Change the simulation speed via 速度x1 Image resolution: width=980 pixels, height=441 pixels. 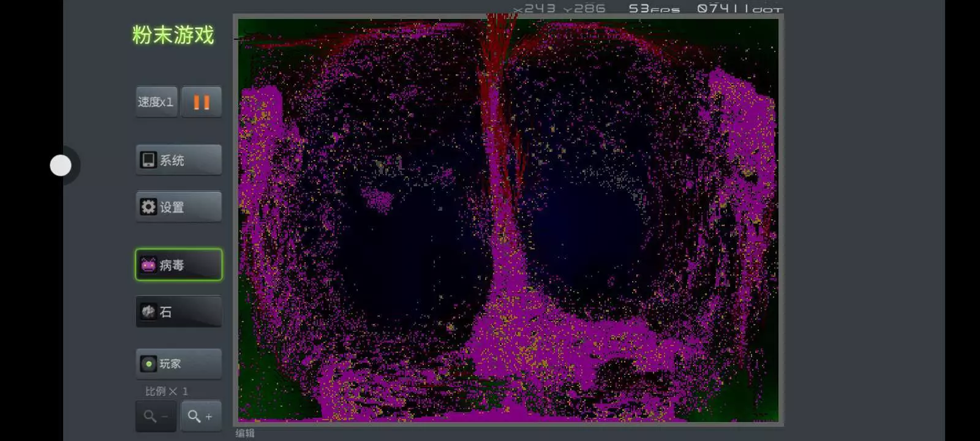click(156, 102)
